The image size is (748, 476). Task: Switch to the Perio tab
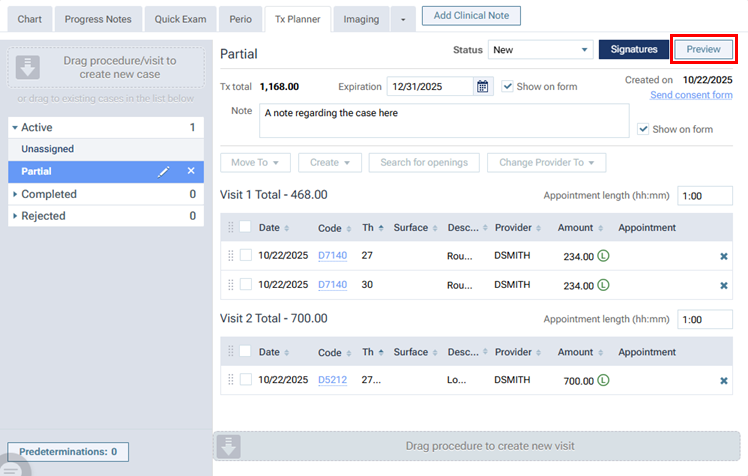239,19
